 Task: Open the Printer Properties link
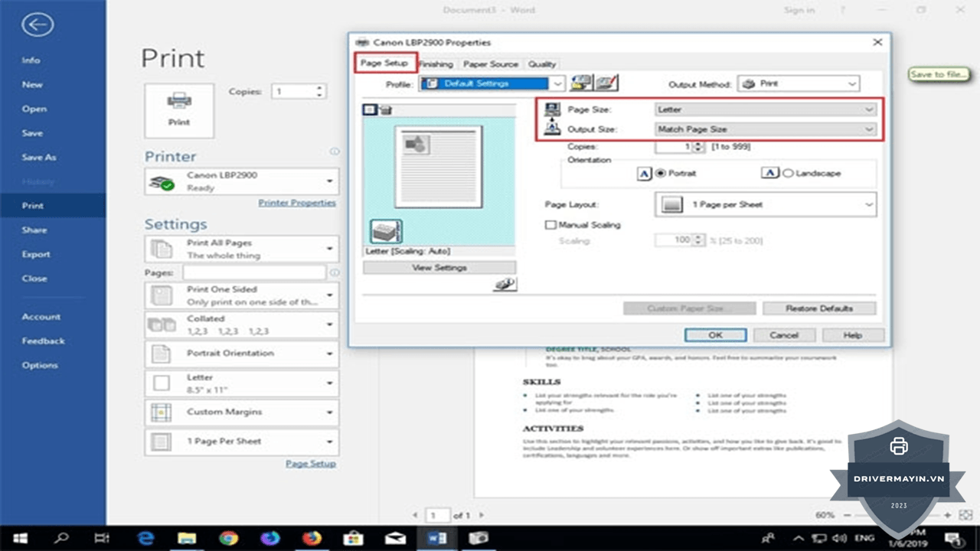pyautogui.click(x=297, y=203)
